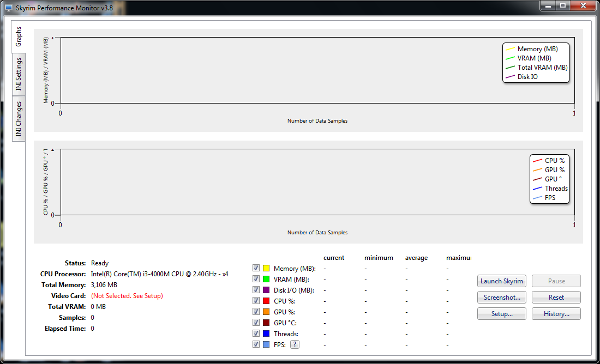The width and height of the screenshot is (600, 364).
Task: Click the dark red GPU °C swatch
Action: coord(266,323)
